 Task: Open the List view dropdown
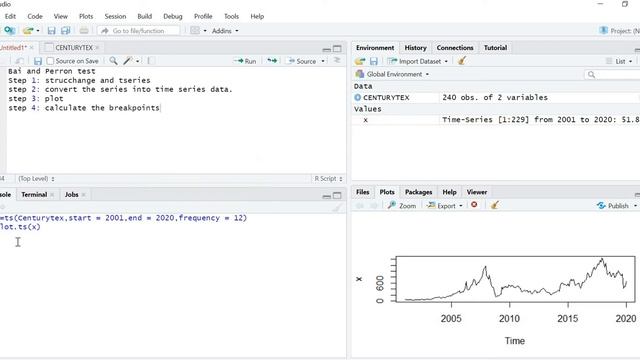tap(619, 61)
